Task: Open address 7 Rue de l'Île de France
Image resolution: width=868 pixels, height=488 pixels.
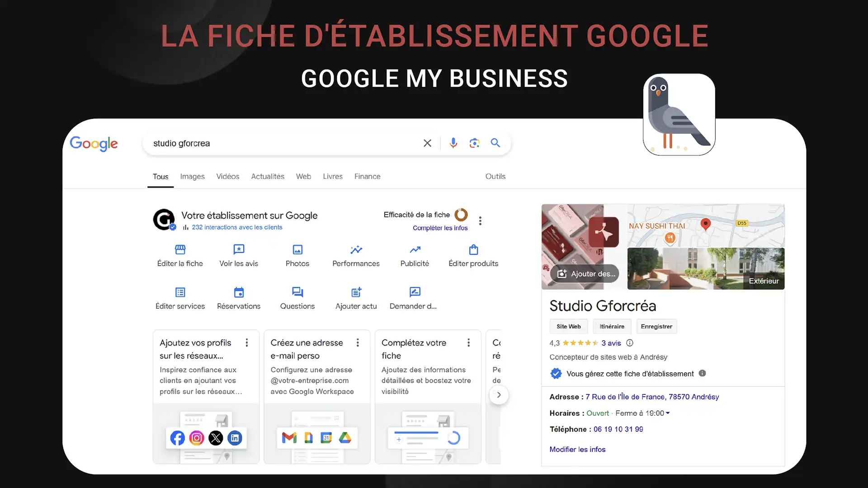Action: pyautogui.click(x=652, y=397)
